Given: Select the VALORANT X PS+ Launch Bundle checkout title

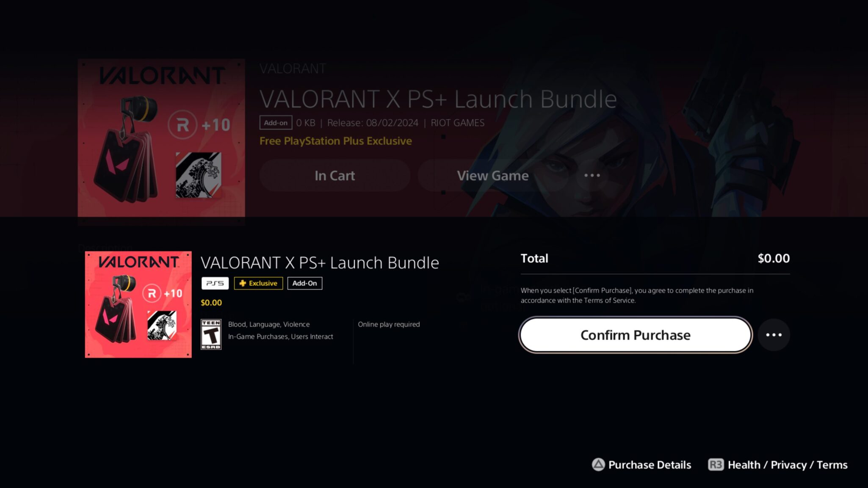Looking at the screenshot, I should (320, 263).
